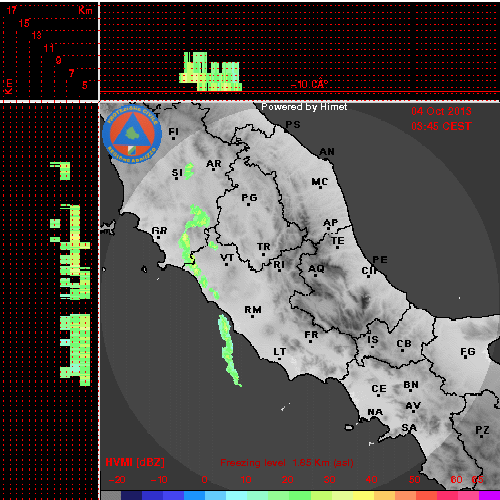This screenshot has height=500, width=500.
Task: Click the -10 °C isotherm label
Action: point(309,84)
